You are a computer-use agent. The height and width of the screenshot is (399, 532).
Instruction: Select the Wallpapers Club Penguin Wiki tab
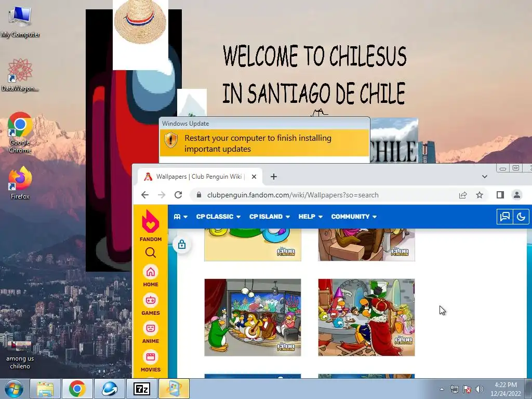coord(200,177)
